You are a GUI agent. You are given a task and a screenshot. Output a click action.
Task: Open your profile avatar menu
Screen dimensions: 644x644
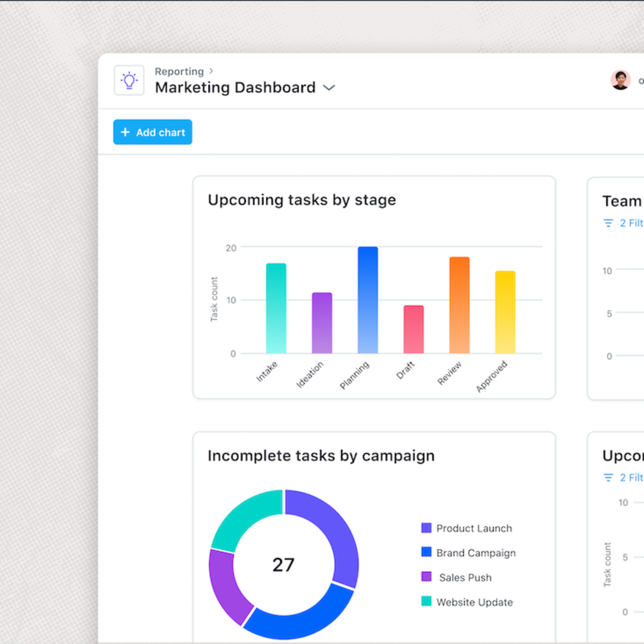tap(621, 80)
